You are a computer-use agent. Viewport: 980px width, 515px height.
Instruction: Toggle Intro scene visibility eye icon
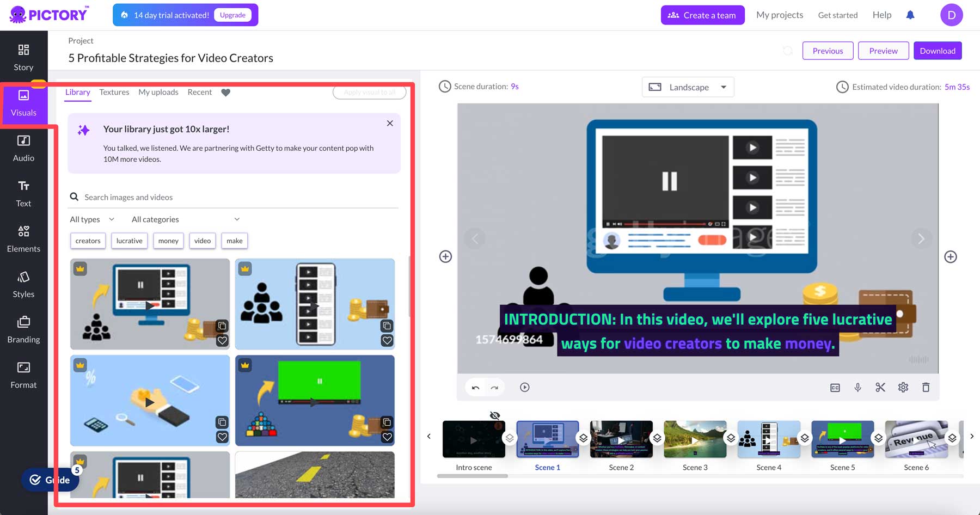point(494,415)
